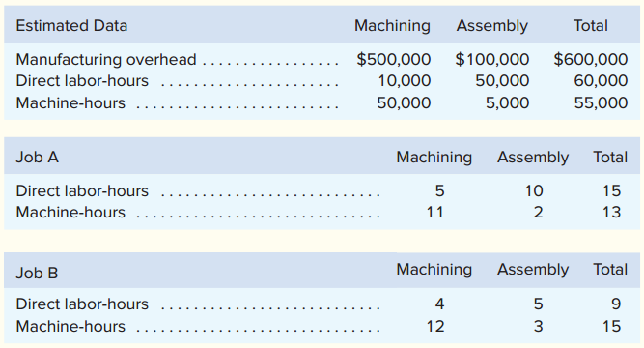The width and height of the screenshot is (644, 348).
Task: Click 5,000 Assembly machine-hours value
Action: [x=507, y=102]
